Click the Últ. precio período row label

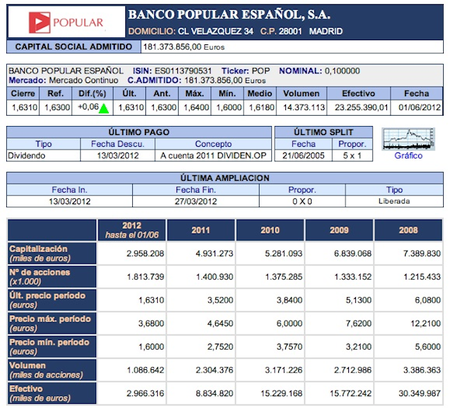(x=52, y=300)
